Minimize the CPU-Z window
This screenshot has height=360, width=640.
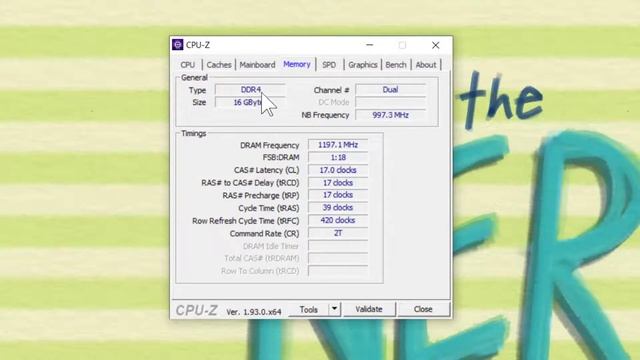[369, 45]
